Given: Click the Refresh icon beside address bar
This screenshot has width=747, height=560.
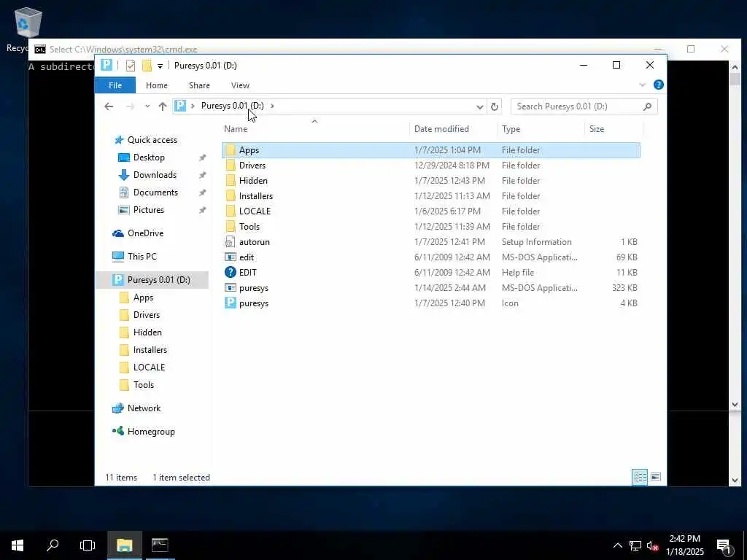Looking at the screenshot, I should (x=495, y=106).
